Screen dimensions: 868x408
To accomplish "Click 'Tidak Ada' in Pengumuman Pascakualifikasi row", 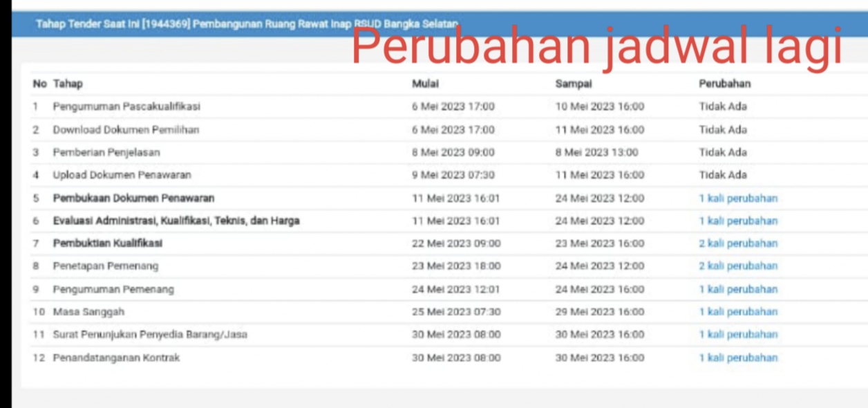I will (x=723, y=106).
